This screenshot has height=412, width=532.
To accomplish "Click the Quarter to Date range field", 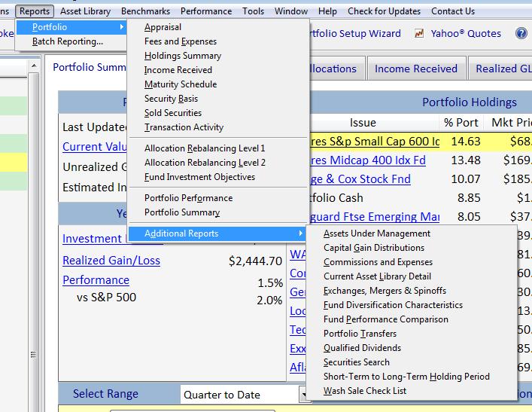I will tap(239, 395).
